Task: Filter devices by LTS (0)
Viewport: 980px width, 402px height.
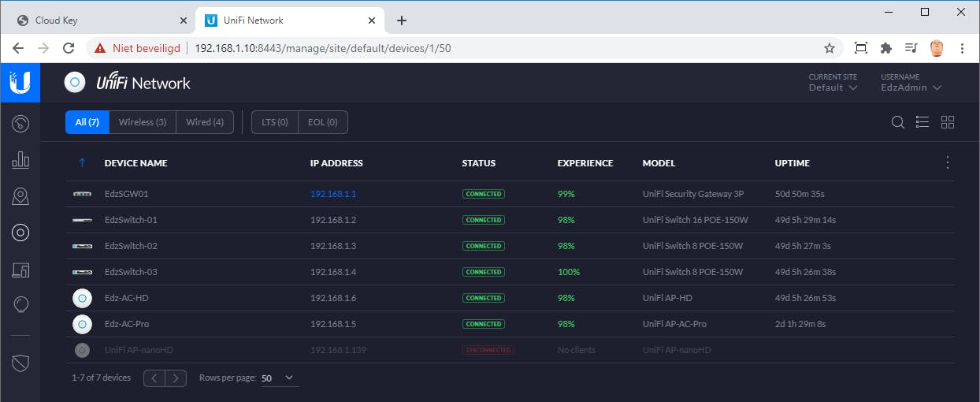Action: pyautogui.click(x=275, y=122)
